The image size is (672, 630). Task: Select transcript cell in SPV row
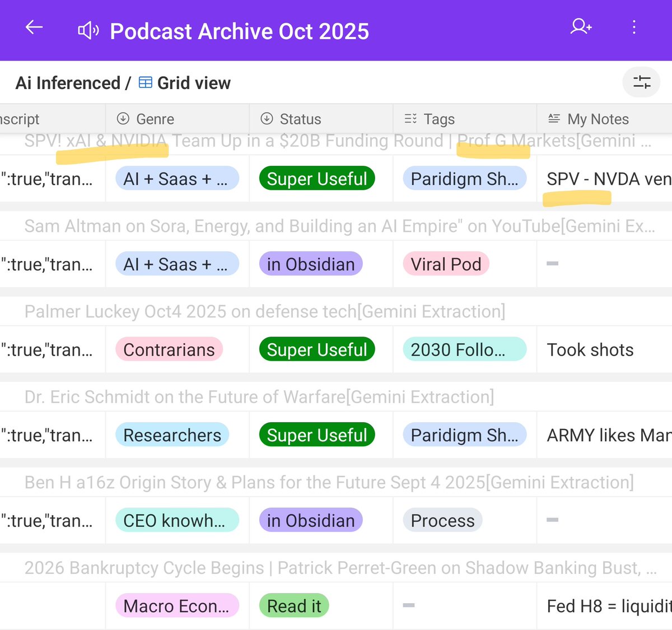(x=53, y=179)
